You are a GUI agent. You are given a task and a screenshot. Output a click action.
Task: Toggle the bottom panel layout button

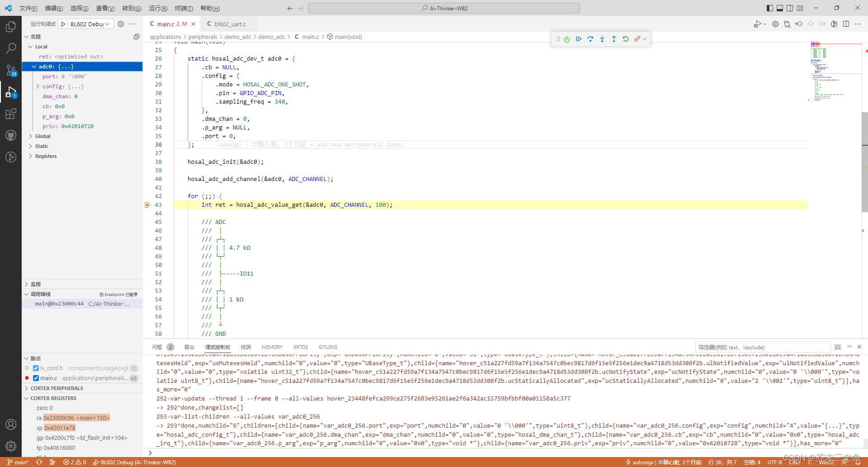pos(780,8)
